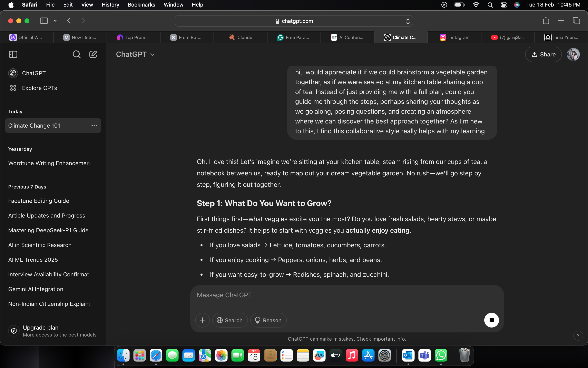Open the ChatGPT item in sidebar
The image size is (588, 368).
coord(53,73)
